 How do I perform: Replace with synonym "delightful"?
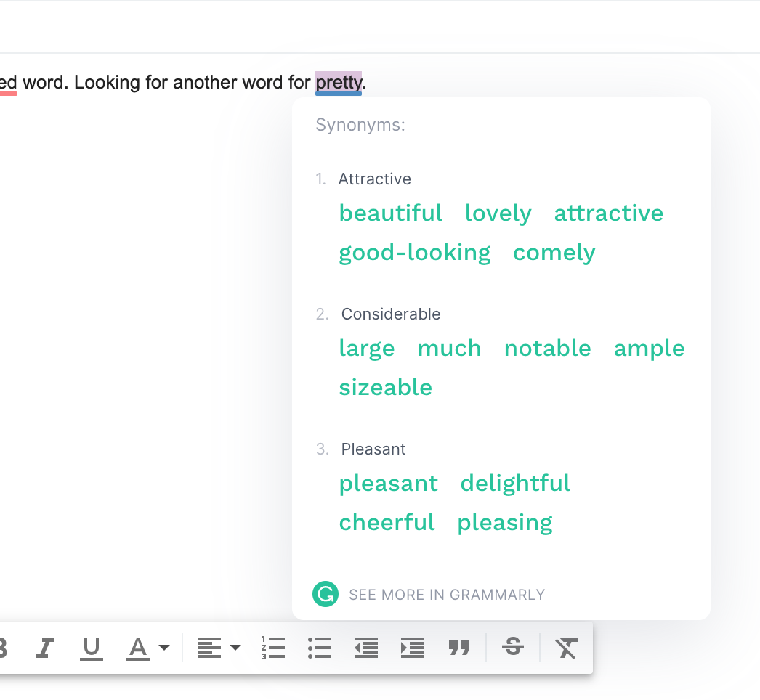click(x=515, y=484)
